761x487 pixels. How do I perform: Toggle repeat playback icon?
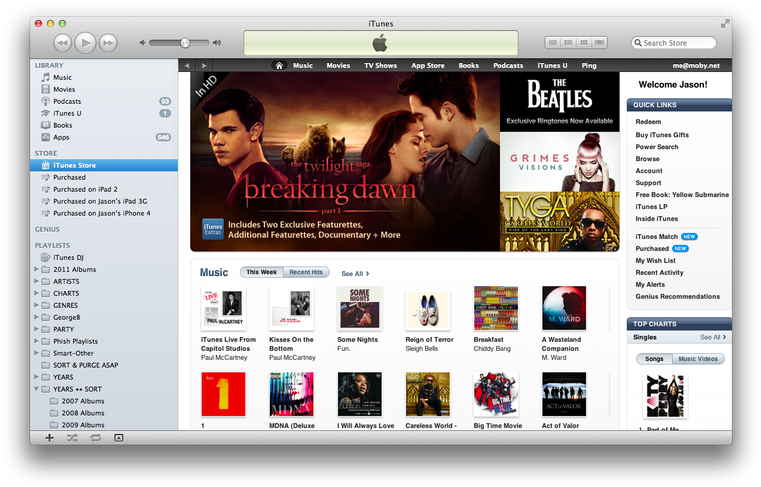(96, 437)
